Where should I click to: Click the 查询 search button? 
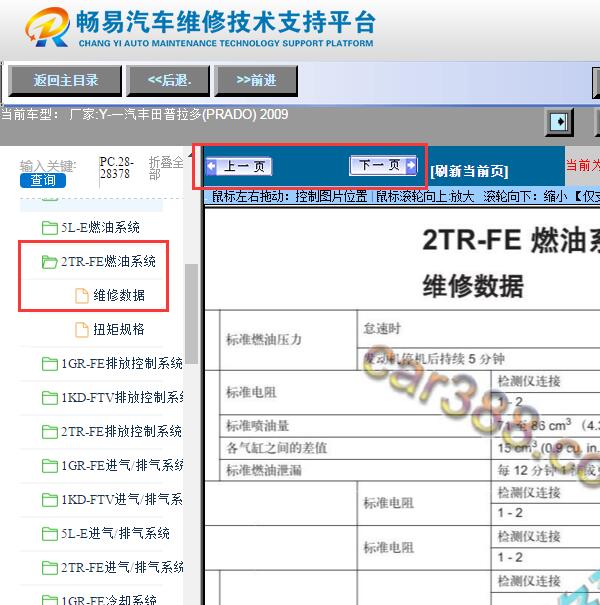[43, 181]
